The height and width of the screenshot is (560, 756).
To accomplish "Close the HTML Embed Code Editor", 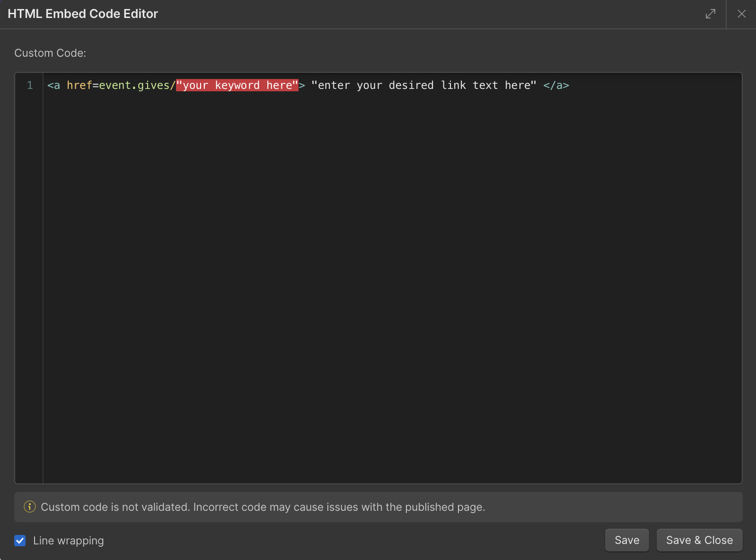I will (741, 14).
